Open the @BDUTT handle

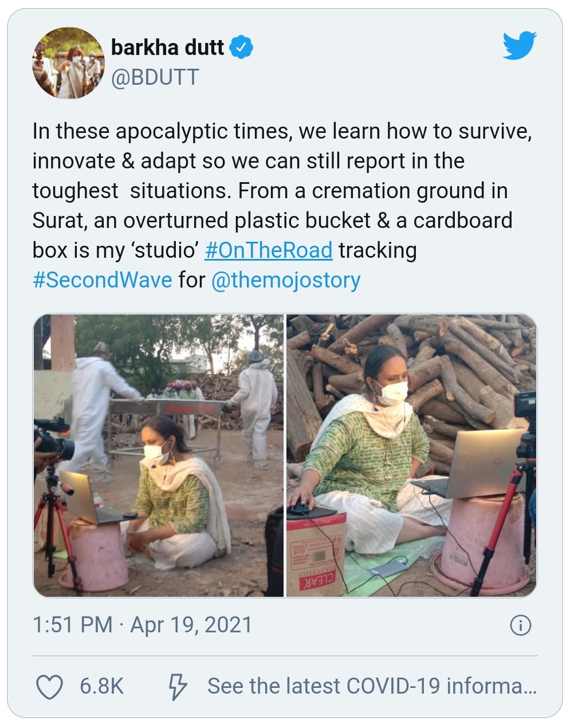coord(155,77)
